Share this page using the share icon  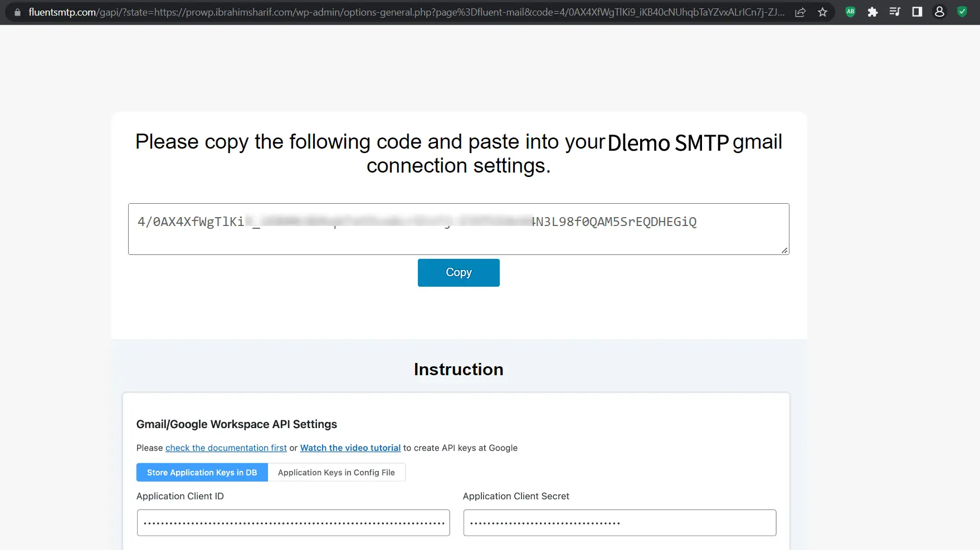point(800,12)
